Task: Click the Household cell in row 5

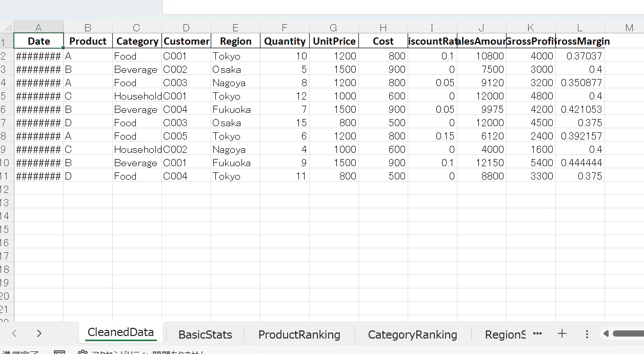Action: [x=137, y=96]
